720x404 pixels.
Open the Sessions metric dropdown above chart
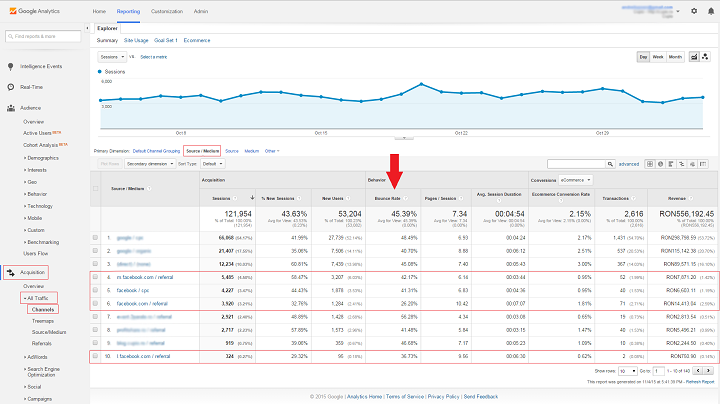(111, 57)
